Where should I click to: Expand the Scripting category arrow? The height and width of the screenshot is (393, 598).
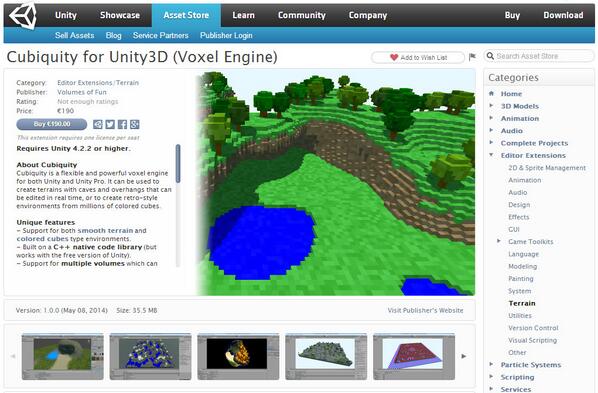tap(491, 377)
